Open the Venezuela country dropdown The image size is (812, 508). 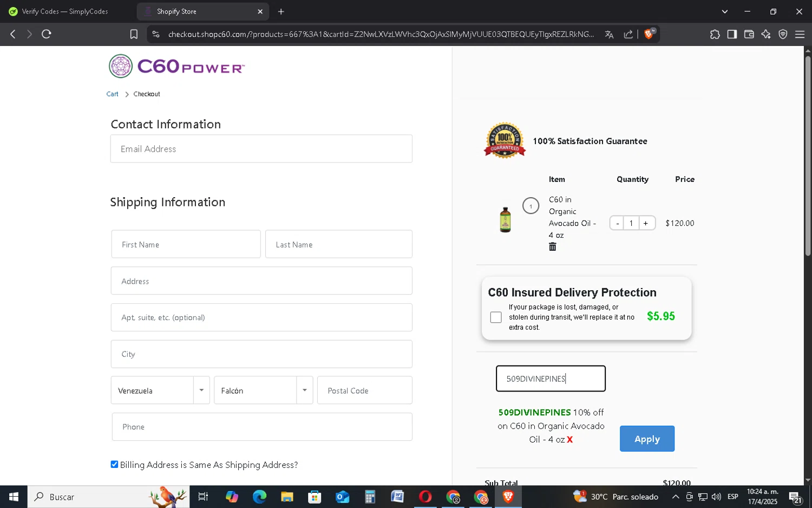click(160, 390)
